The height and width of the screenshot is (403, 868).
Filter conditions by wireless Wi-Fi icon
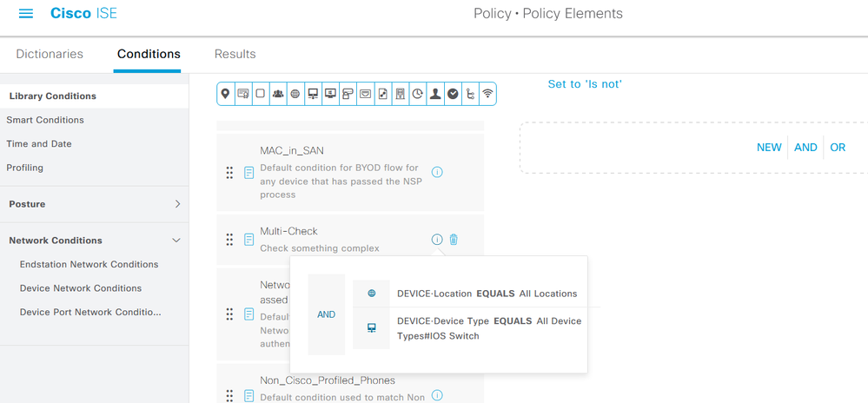click(x=487, y=94)
